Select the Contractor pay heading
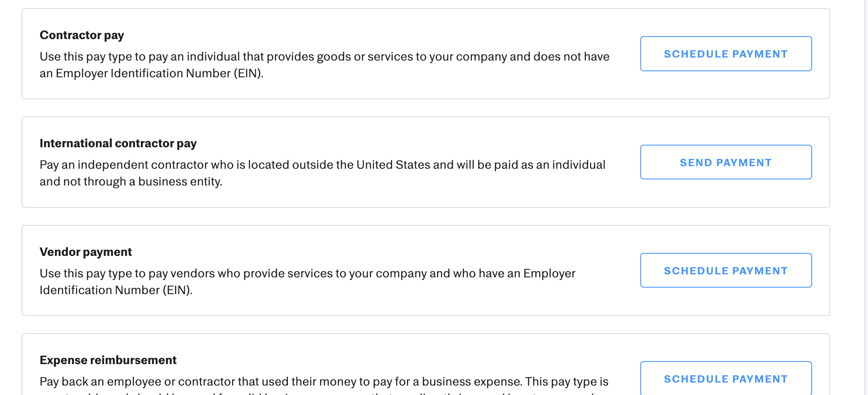 pyautogui.click(x=82, y=35)
